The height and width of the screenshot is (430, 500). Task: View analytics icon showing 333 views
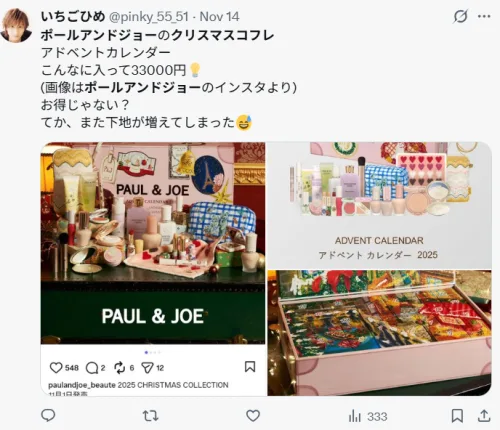pyautogui.click(x=368, y=416)
